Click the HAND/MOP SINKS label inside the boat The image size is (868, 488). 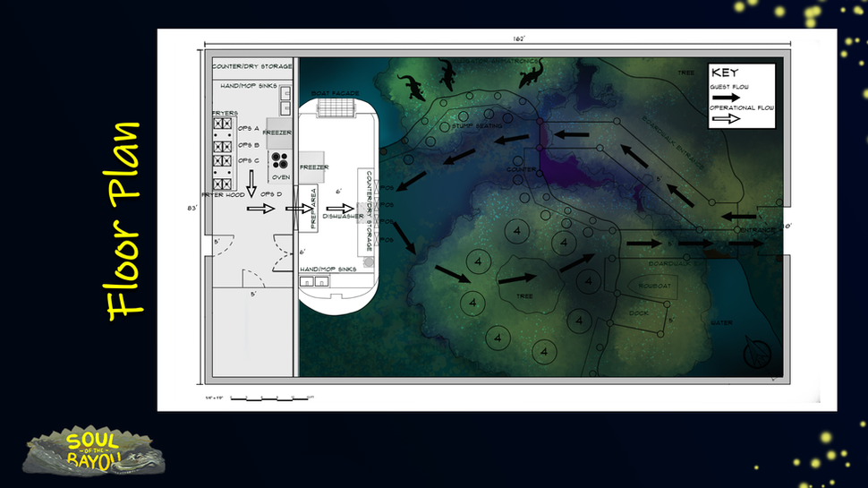tap(328, 270)
